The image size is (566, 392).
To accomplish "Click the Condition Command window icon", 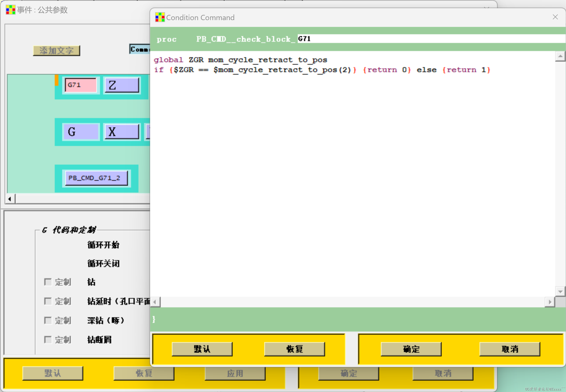I will (x=160, y=17).
